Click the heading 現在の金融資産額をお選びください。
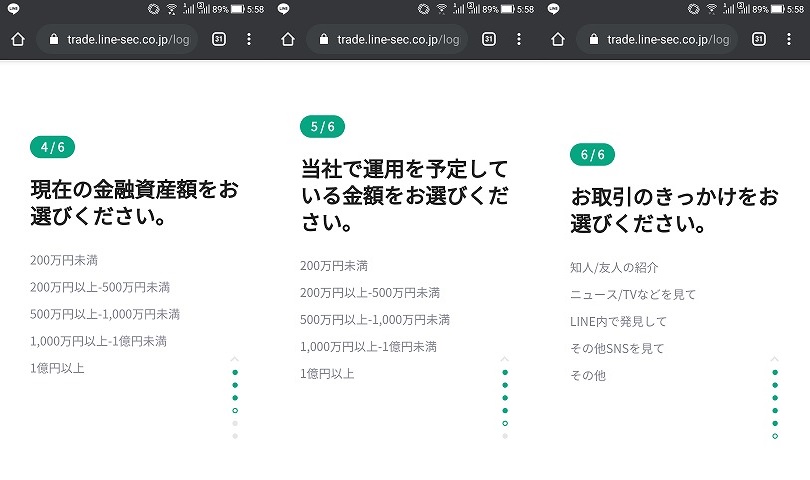 [x=134, y=203]
